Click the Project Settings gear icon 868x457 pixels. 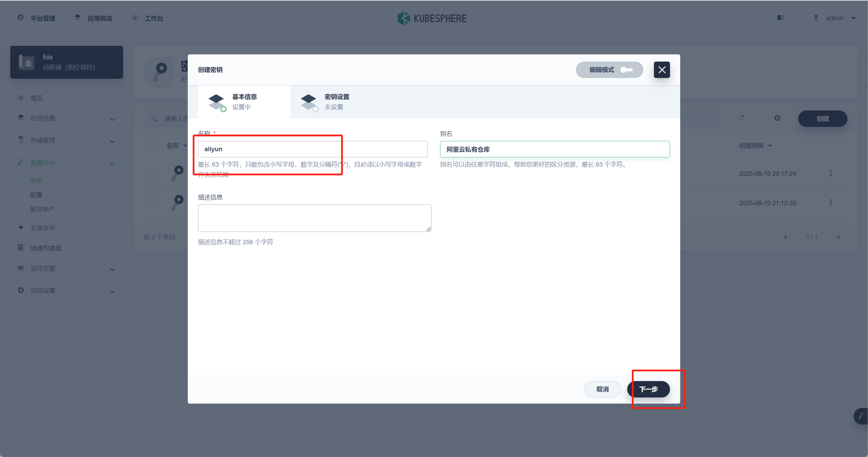point(21,290)
